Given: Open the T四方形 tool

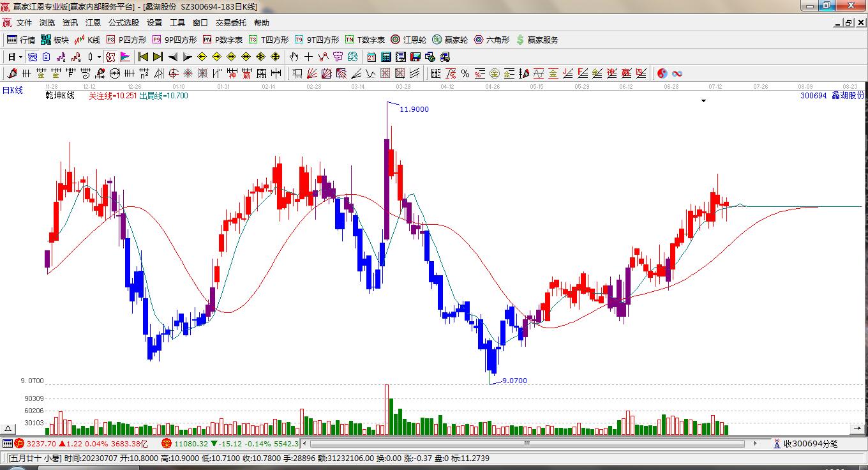Looking at the screenshot, I should click(269, 40).
